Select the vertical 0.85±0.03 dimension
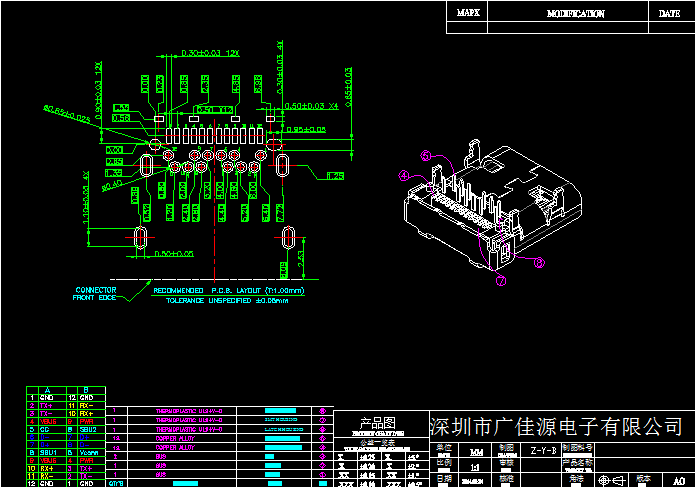Viewport: 695px width, 487px height. 348,87
